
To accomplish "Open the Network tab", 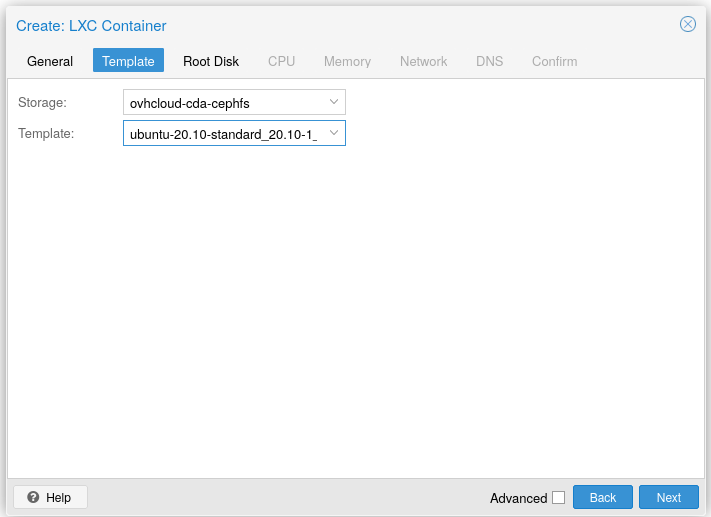I will pyautogui.click(x=423, y=61).
